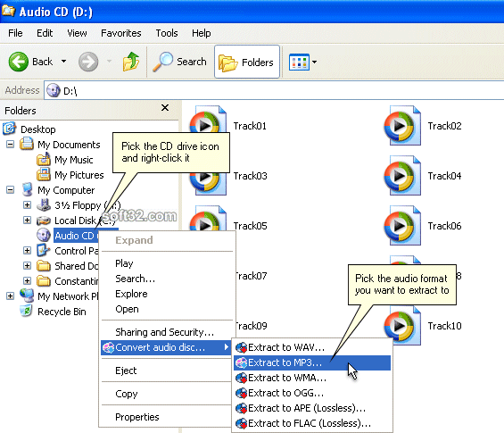Select Extract to FLAC (Lossless)... option
The image size is (504, 433).
point(312,423)
